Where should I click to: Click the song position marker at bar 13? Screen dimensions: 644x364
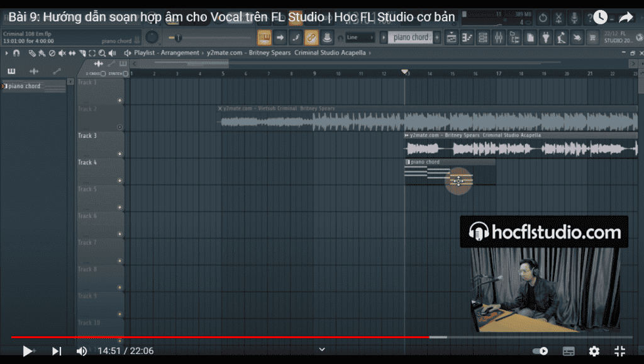click(404, 72)
